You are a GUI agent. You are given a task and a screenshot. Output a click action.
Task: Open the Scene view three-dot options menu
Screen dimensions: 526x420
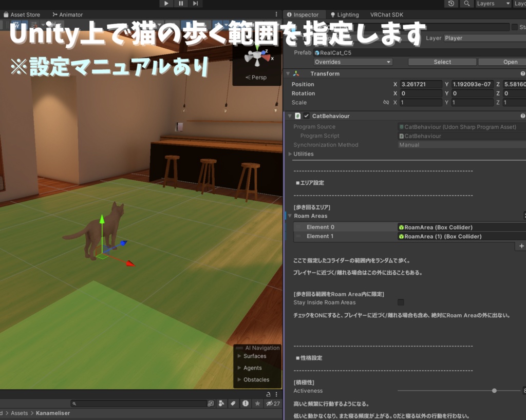tap(276, 14)
